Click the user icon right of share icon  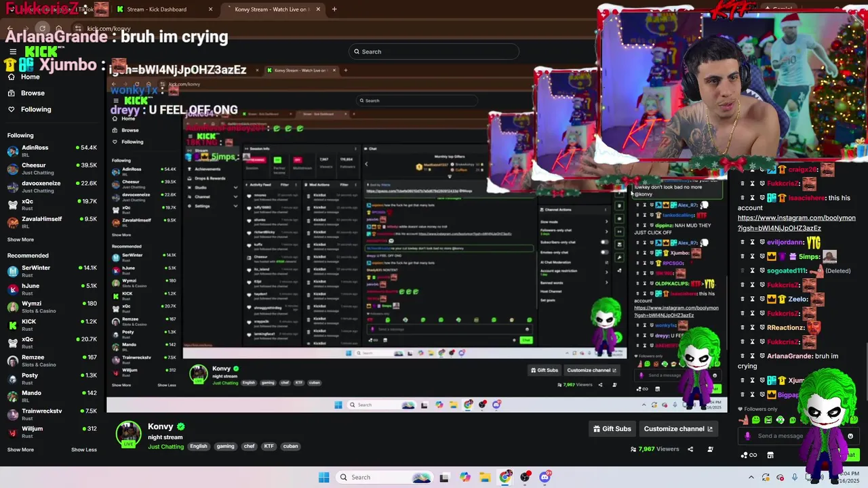pos(710,449)
